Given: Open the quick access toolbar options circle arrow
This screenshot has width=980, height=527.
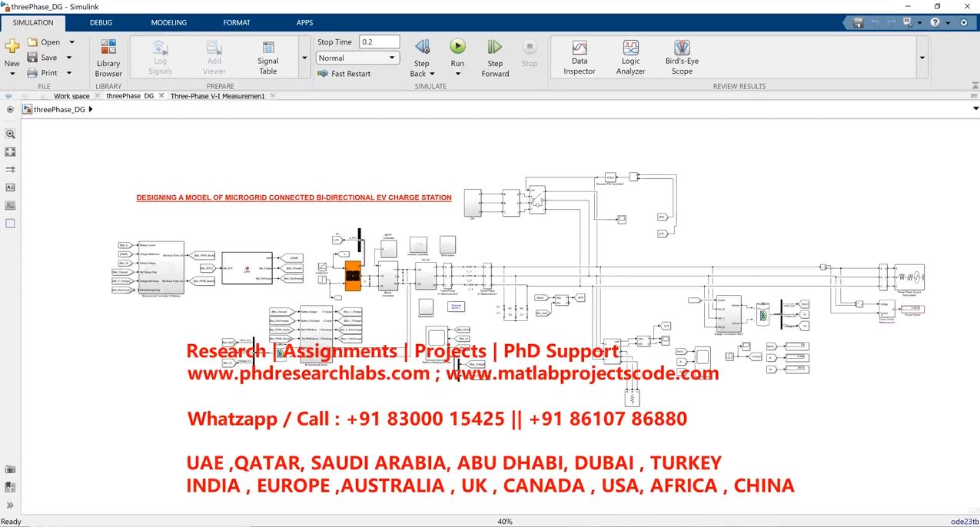Looking at the screenshot, I should (x=964, y=23).
